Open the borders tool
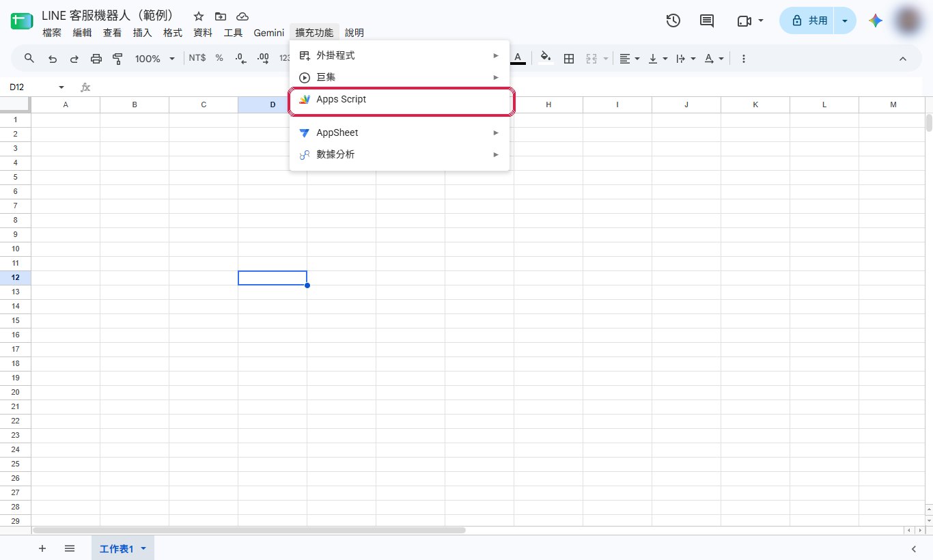The width and height of the screenshot is (933, 560). coord(568,59)
